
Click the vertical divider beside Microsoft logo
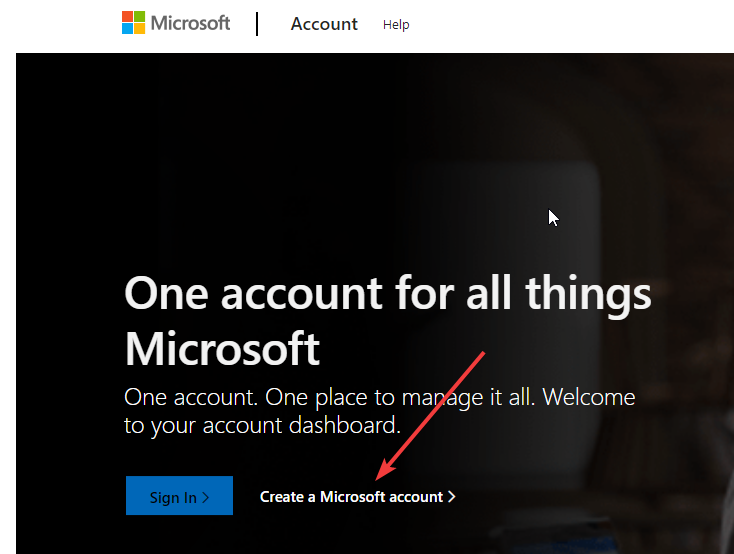click(257, 24)
